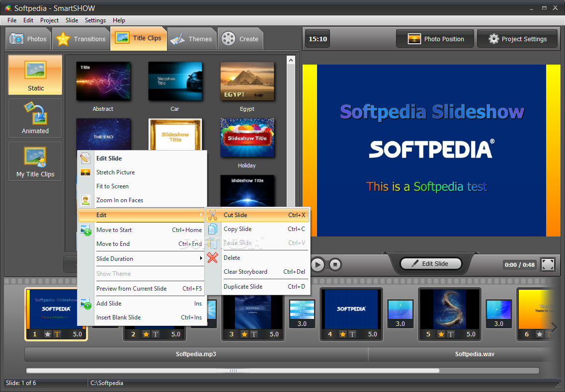Open Project Settings
Viewport: 565px width, 392px height.
pos(517,39)
